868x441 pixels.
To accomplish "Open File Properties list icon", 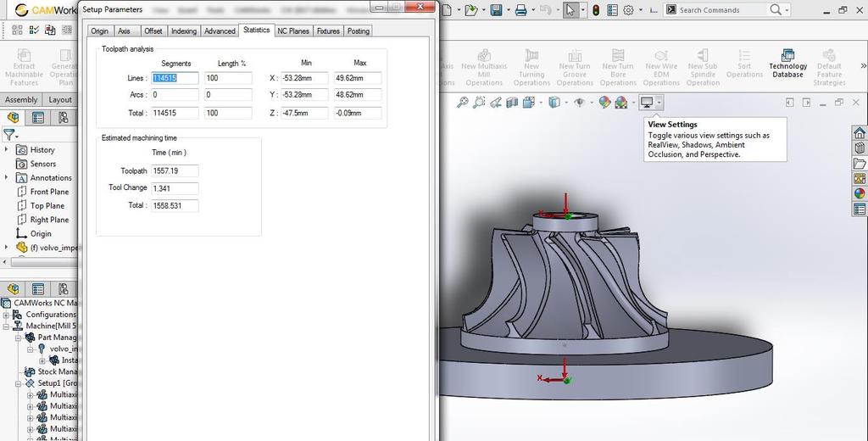I will (612, 10).
